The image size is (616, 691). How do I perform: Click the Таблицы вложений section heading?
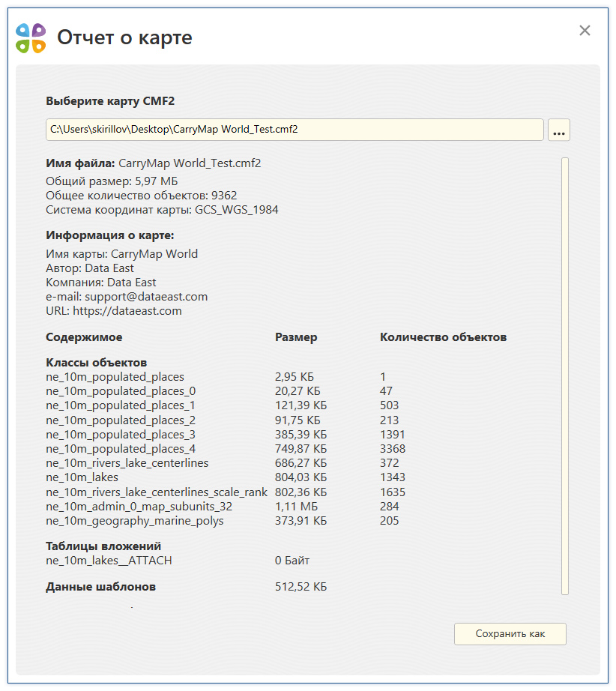click(x=103, y=546)
